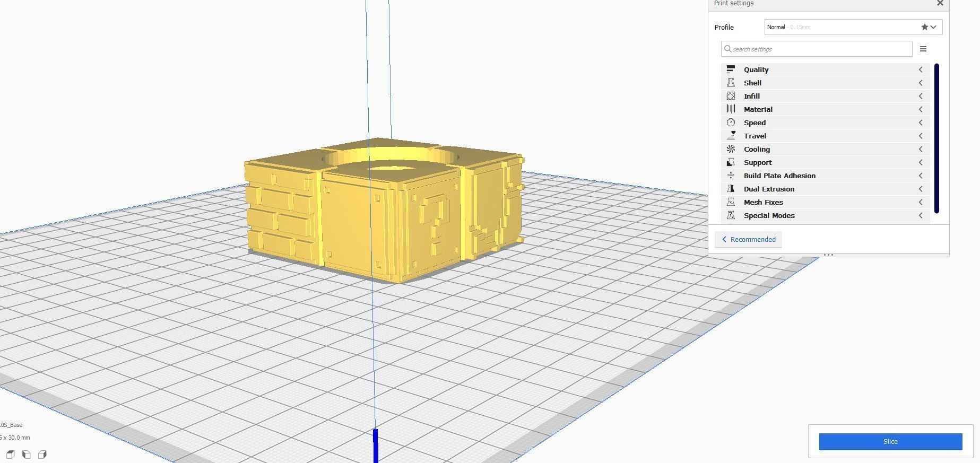This screenshot has height=463, width=980.
Task: Open the setting visibility hamburger menu
Action: point(923,49)
